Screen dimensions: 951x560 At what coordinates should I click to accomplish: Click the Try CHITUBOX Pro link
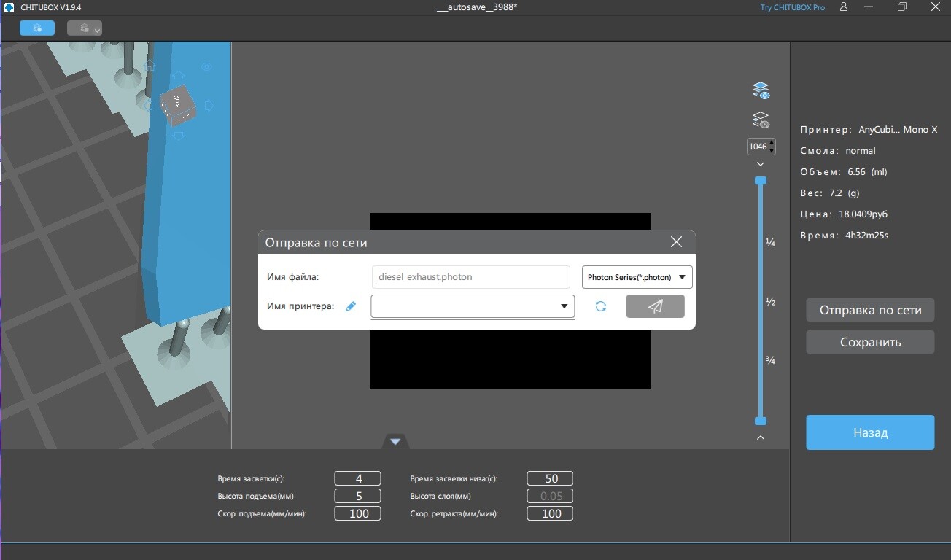pos(792,7)
